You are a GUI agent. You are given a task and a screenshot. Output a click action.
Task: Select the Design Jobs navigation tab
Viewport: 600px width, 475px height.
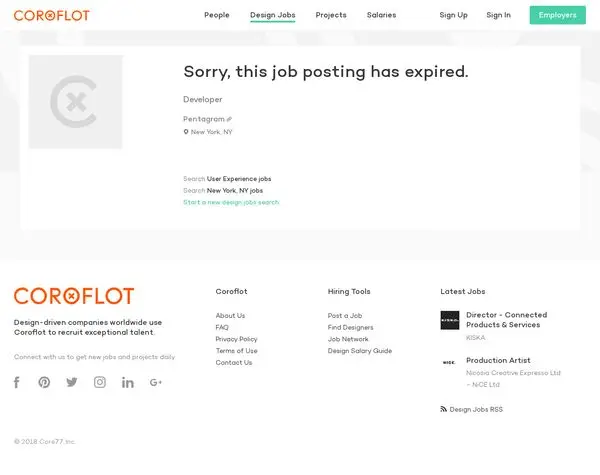point(272,15)
